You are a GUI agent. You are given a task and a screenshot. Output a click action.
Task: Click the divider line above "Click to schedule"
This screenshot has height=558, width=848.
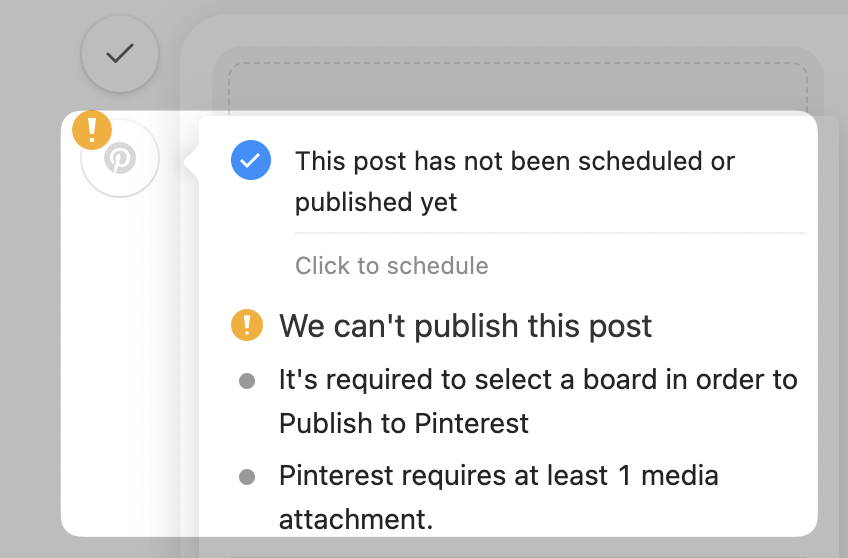(x=550, y=233)
